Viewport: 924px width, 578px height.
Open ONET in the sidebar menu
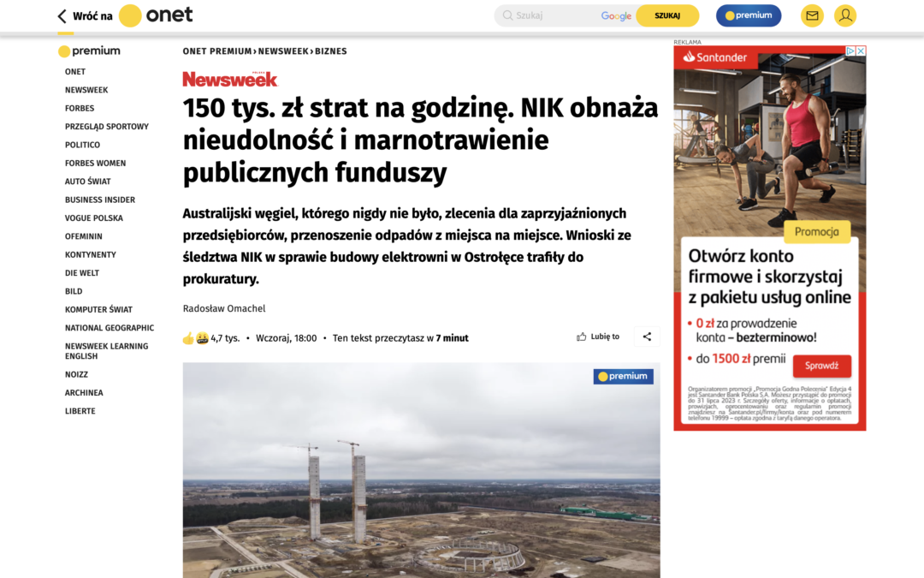click(75, 72)
